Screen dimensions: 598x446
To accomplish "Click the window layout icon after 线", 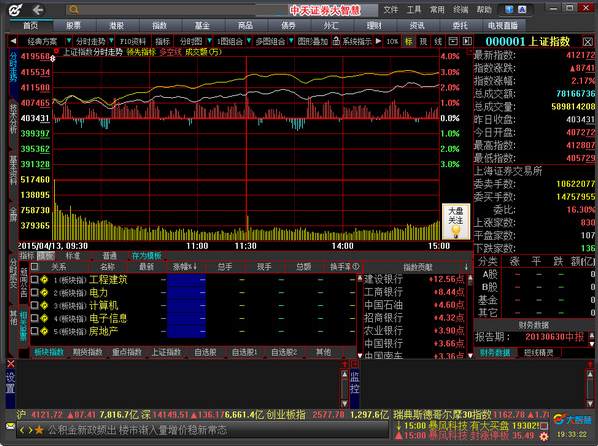I will pos(453,41).
